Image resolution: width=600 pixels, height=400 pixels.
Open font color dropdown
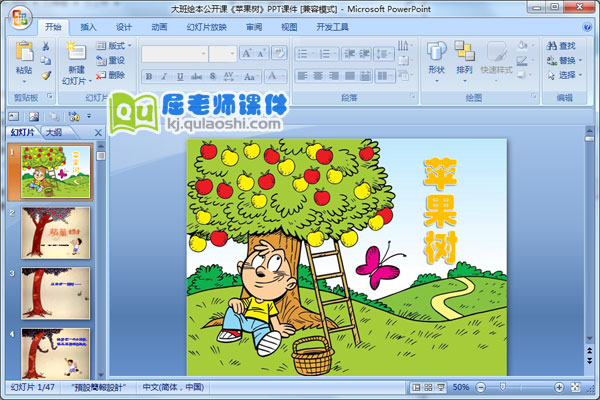click(x=284, y=76)
